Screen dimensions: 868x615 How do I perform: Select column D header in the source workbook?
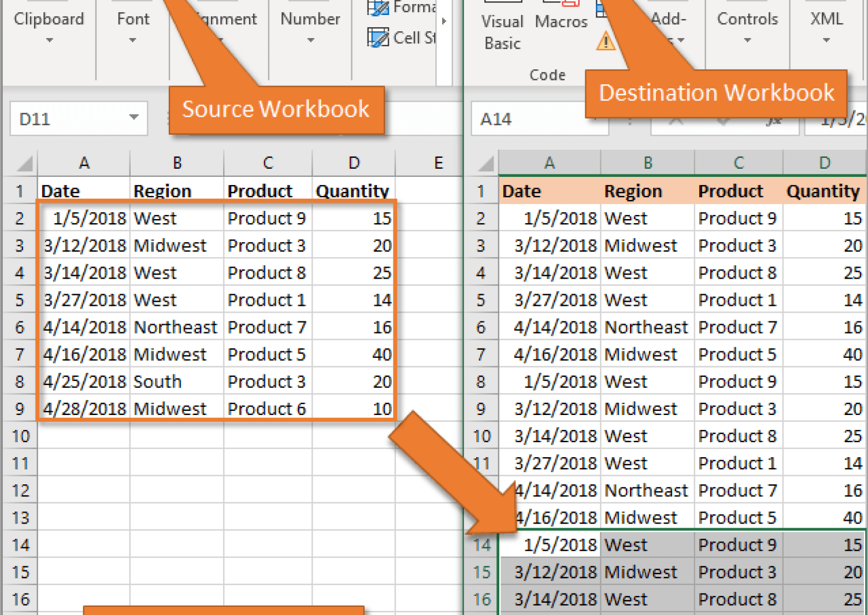click(353, 162)
